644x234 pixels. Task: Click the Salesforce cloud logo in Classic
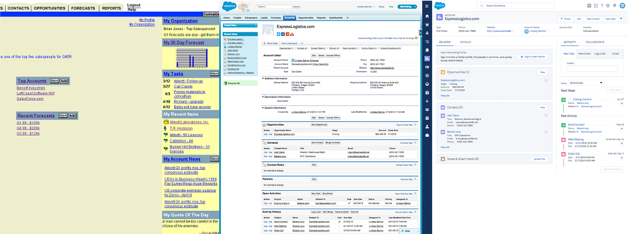pyautogui.click(x=229, y=6)
